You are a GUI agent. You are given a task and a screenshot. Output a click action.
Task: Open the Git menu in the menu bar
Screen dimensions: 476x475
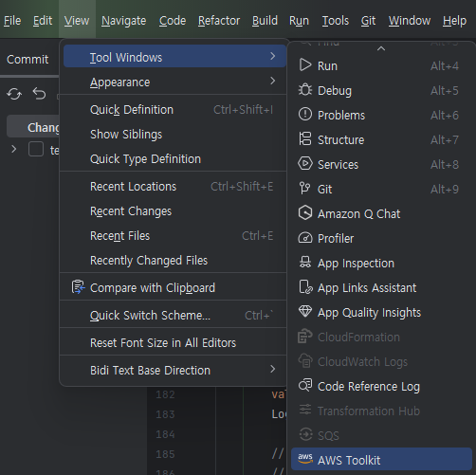(368, 21)
